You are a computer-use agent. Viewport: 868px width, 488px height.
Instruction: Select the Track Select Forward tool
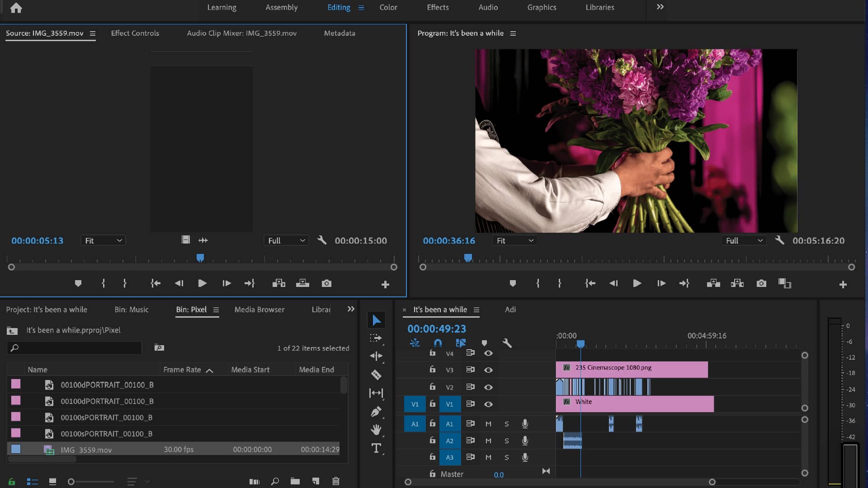[376, 338]
